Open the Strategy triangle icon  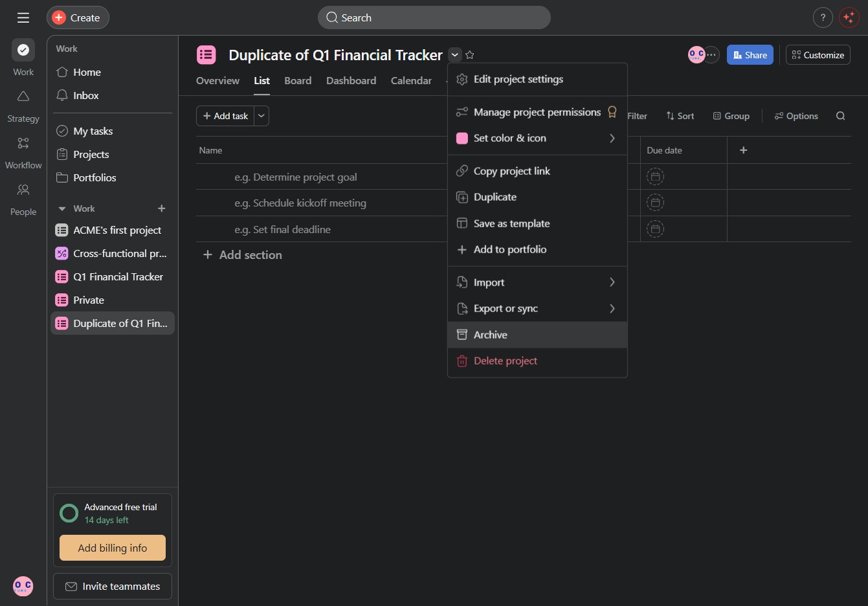click(23, 96)
